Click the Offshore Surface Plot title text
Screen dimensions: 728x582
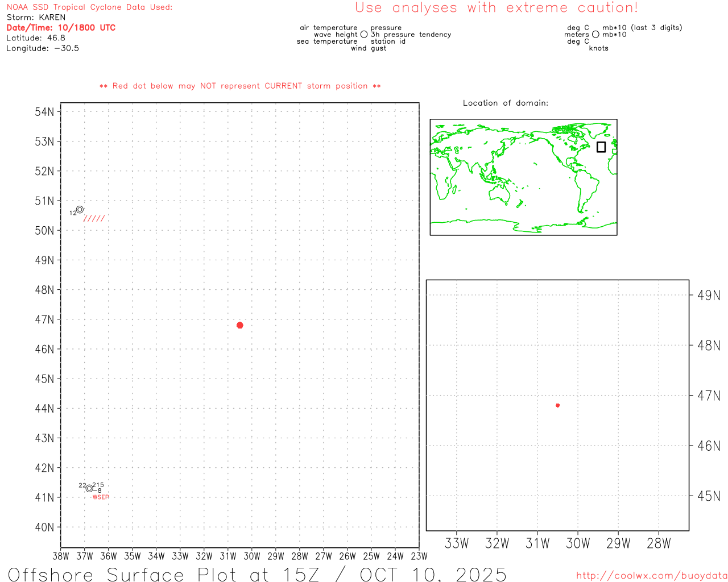point(257,574)
